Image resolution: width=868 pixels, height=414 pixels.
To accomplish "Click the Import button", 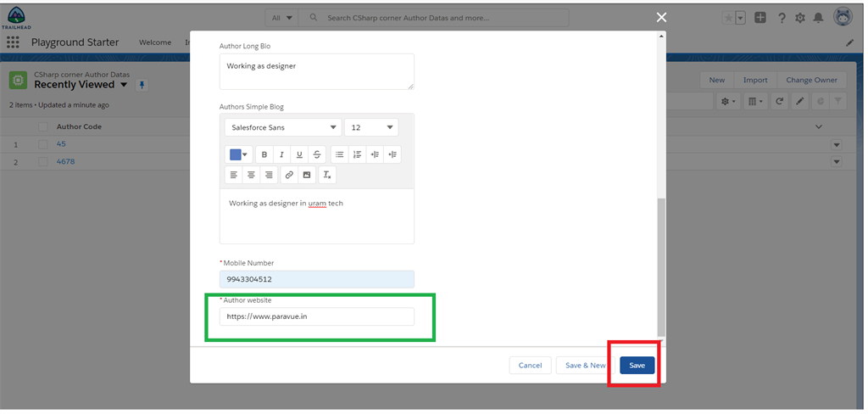I will pos(755,80).
